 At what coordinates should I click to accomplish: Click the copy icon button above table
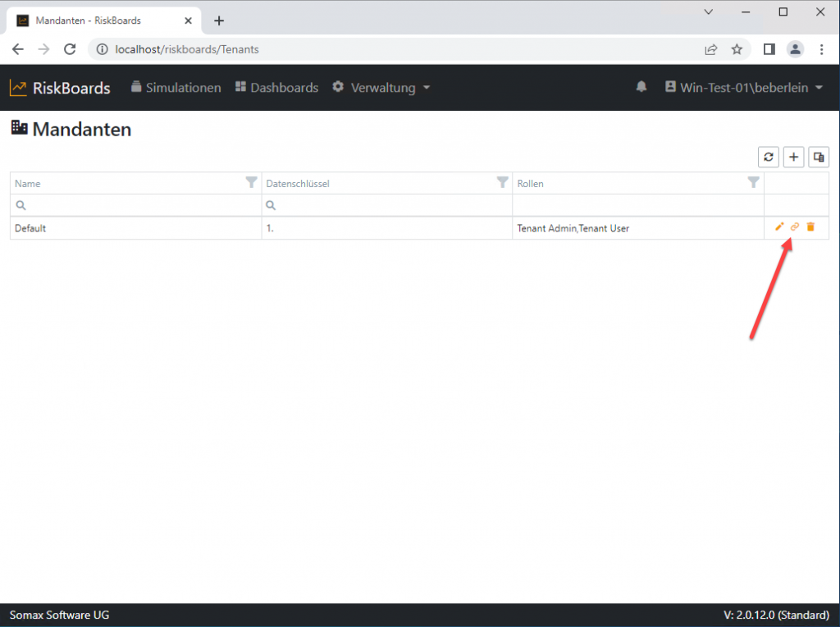[818, 157]
